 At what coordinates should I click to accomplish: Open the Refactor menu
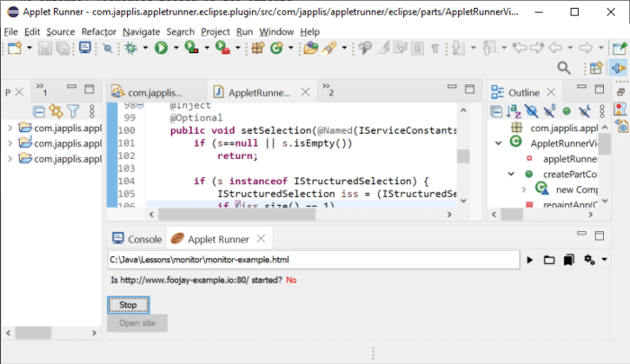[99, 31]
